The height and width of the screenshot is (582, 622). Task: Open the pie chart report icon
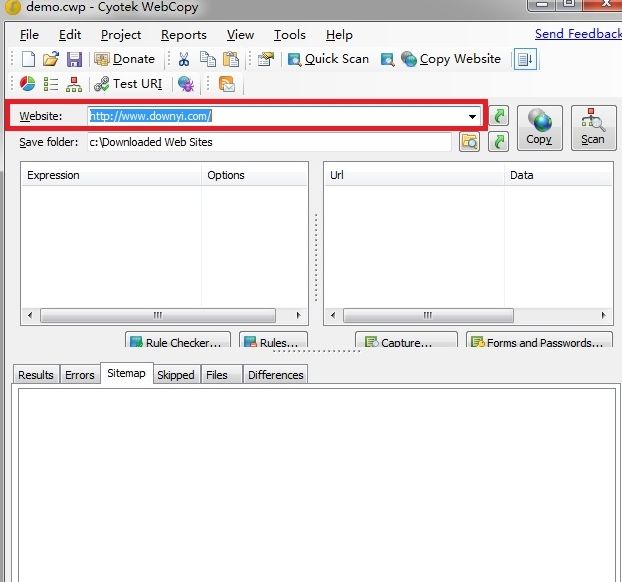point(27,84)
